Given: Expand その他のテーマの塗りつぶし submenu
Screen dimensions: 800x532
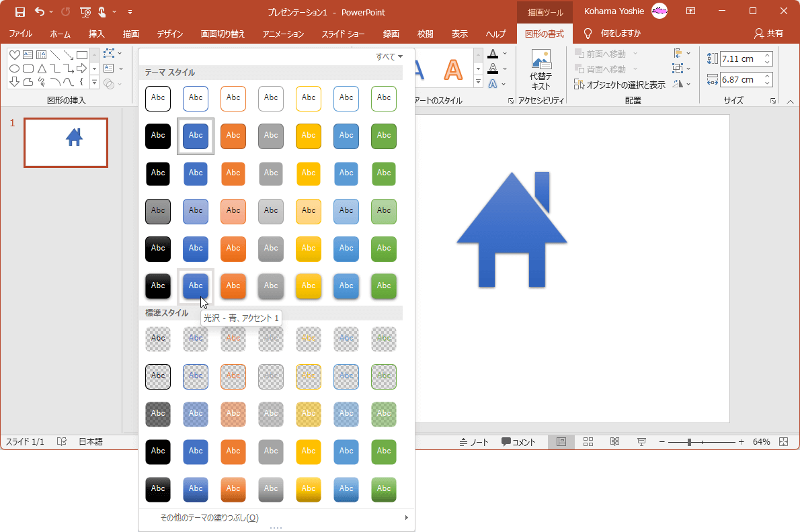Looking at the screenshot, I should (x=276, y=518).
